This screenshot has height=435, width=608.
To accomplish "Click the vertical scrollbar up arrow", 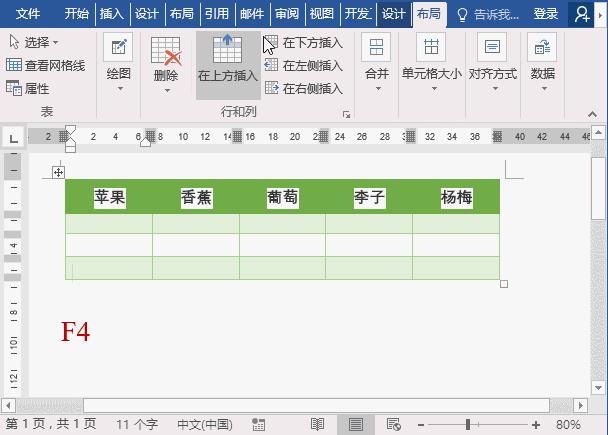I will tap(598, 133).
